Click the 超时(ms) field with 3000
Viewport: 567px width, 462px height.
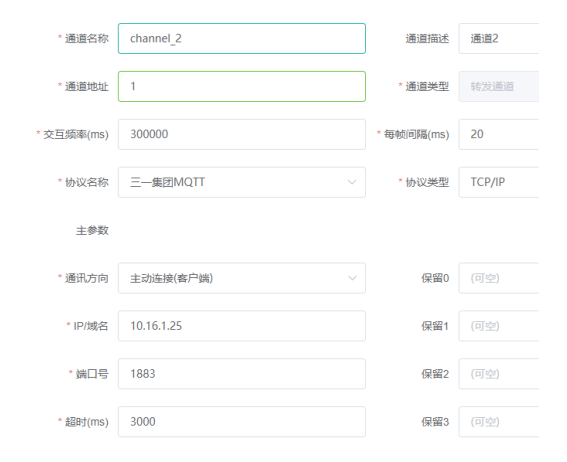coord(242,422)
